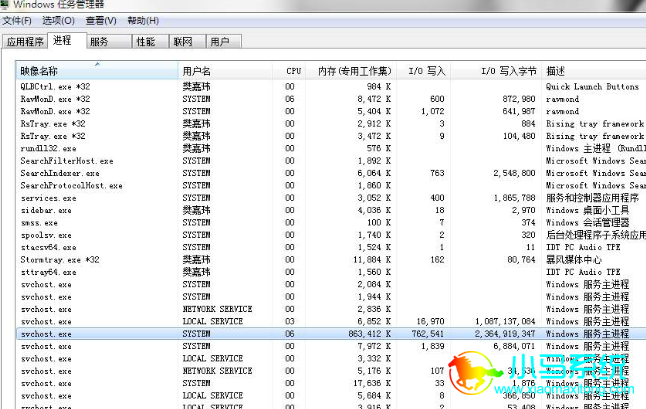
Task: Click the Windows 会话管理器 description
Action: (587, 222)
